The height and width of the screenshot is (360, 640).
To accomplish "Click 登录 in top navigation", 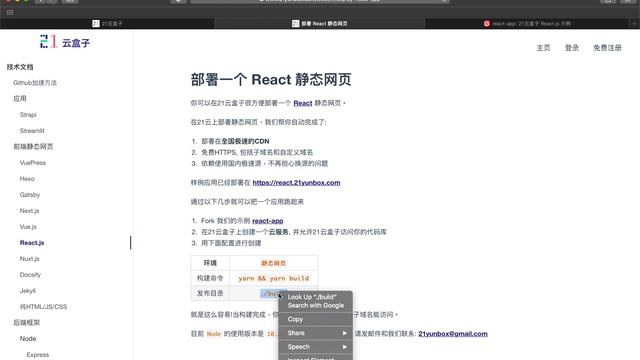I will pos(572,48).
